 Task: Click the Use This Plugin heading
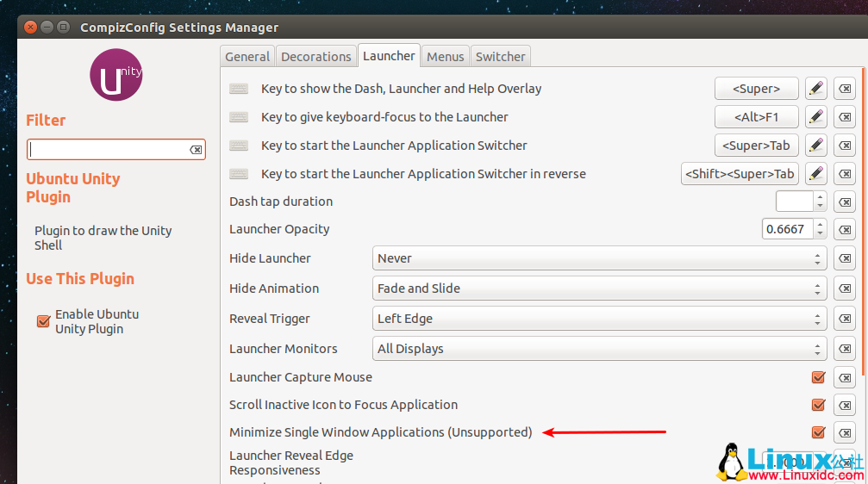(x=80, y=278)
